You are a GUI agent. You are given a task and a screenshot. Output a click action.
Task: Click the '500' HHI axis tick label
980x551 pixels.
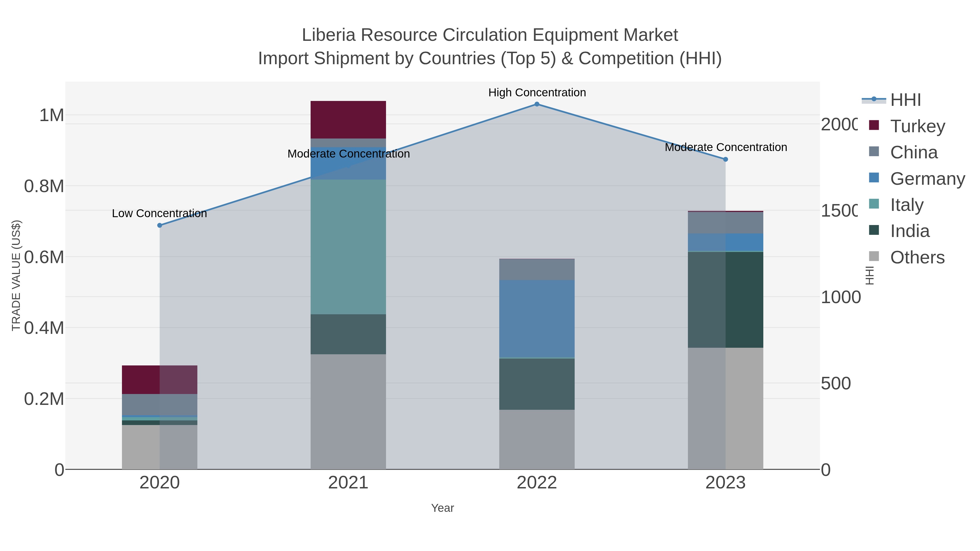[x=836, y=383]
